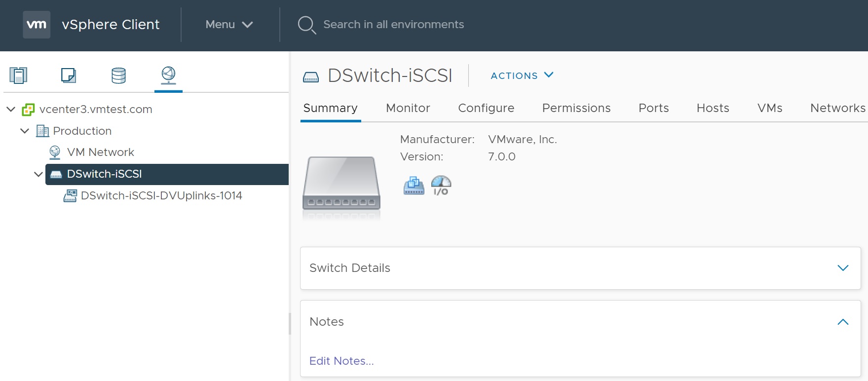868x381 pixels.
Task: Open the main Menu dropdown
Action: tap(229, 25)
